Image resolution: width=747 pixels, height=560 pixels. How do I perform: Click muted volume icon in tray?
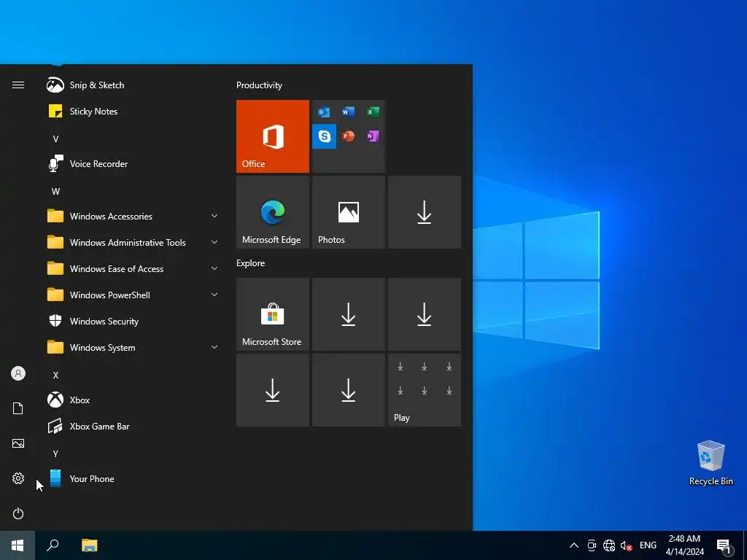(626, 545)
